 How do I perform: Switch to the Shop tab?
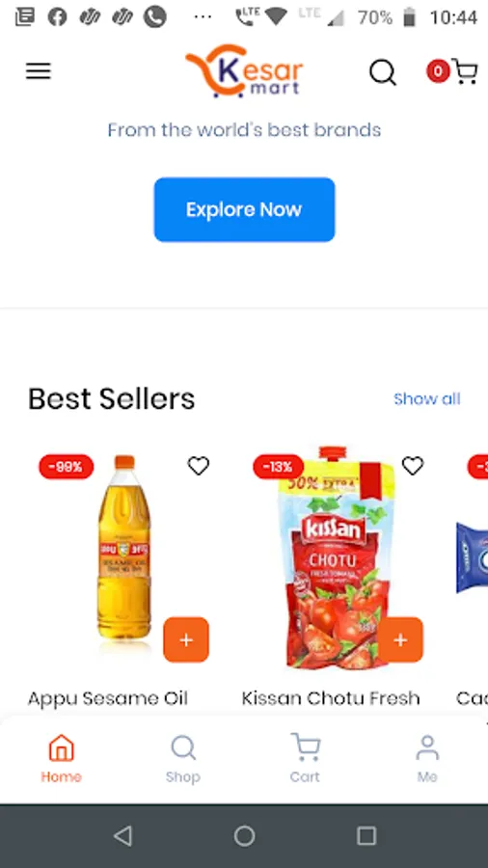(182, 758)
